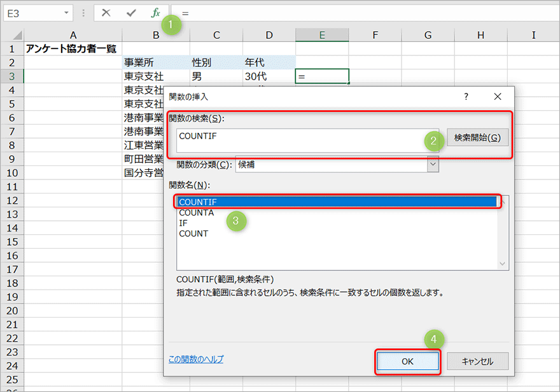Pick COUNT in the function name list
Image resolution: width=560 pixels, height=392 pixels.
click(193, 234)
